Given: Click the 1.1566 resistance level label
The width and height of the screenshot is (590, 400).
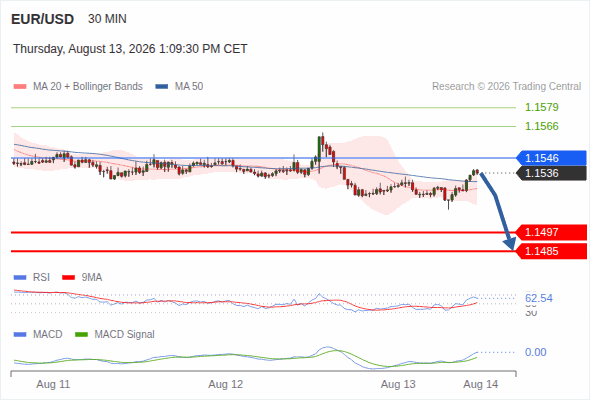Looking at the screenshot, I should pos(541,126).
